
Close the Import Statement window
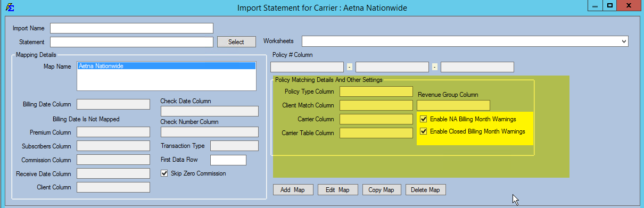point(630,5)
